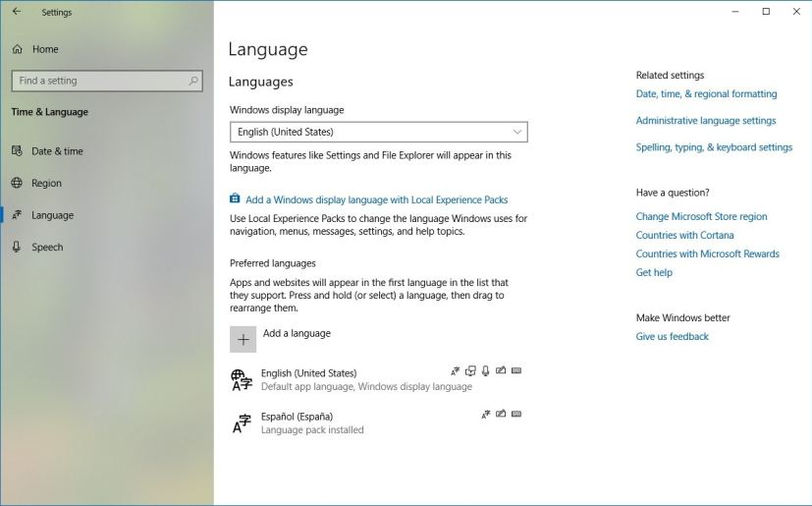Open Add a Windows display language with Local Experience Packs

click(x=376, y=199)
